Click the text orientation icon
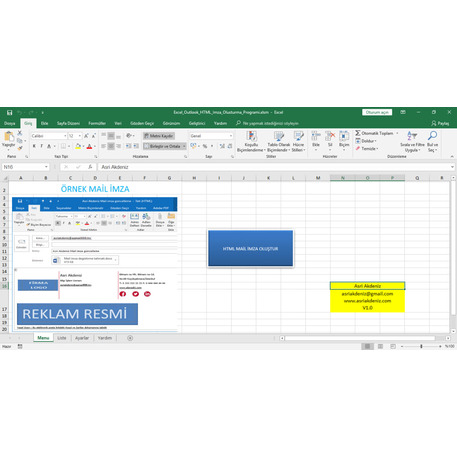Image resolution: width=457 pixels, height=457 pixels. [x=129, y=136]
